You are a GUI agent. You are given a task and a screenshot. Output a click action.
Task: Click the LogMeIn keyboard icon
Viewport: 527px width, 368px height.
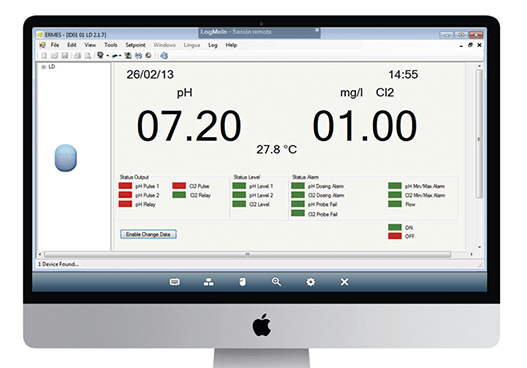pos(174,282)
